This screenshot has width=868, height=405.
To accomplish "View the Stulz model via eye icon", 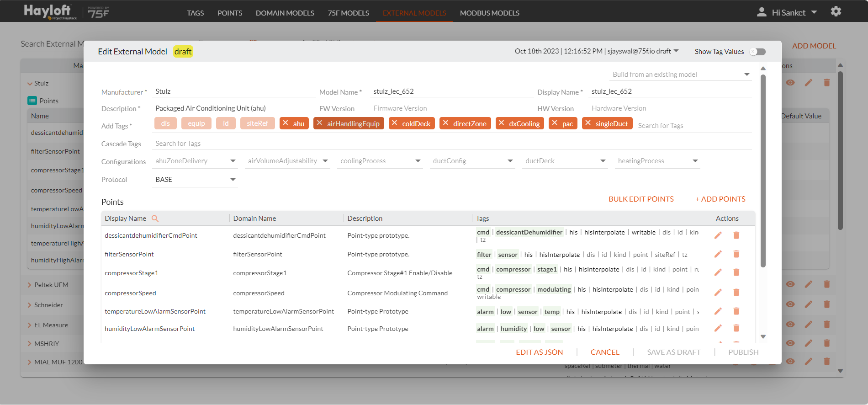I will [790, 83].
